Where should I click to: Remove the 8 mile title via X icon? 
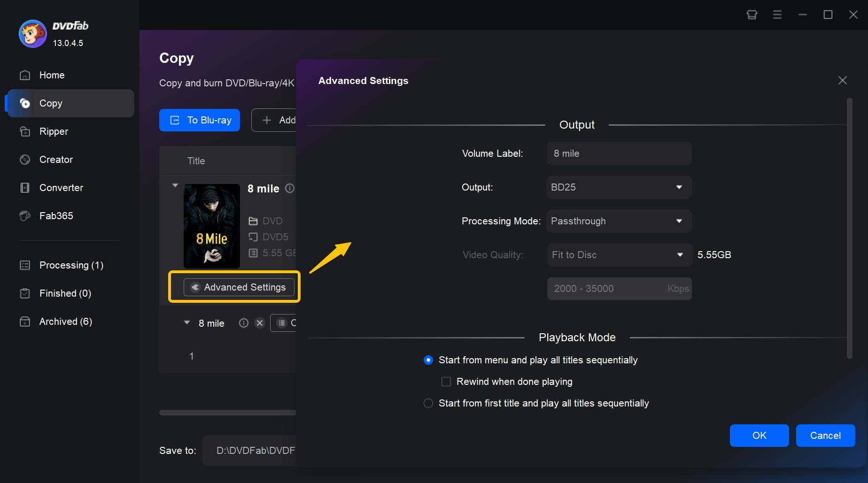point(260,323)
